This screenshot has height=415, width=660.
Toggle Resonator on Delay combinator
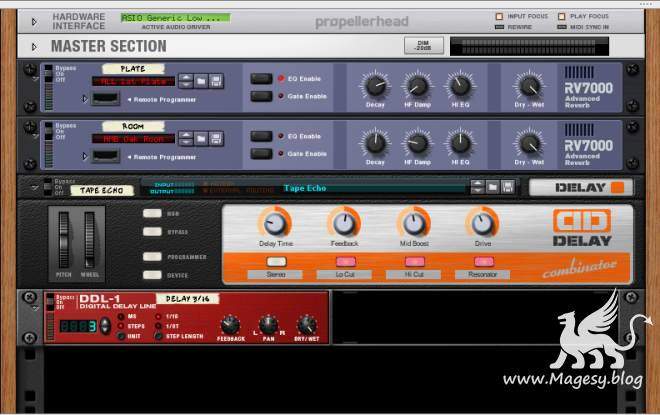click(x=484, y=261)
